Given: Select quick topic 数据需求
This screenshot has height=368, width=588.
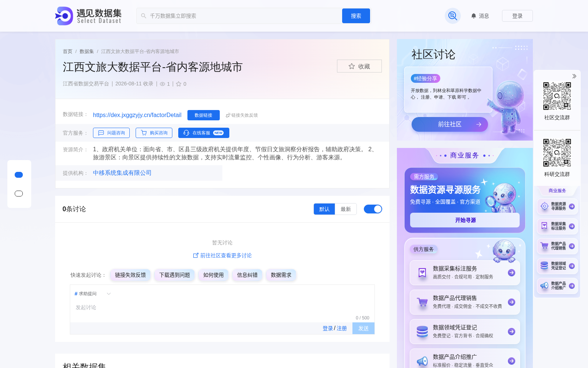Looking at the screenshot, I should tap(281, 275).
